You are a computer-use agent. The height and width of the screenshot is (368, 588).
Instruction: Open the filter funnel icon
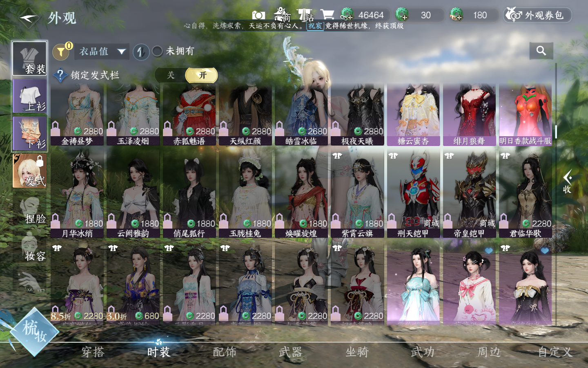(x=61, y=52)
